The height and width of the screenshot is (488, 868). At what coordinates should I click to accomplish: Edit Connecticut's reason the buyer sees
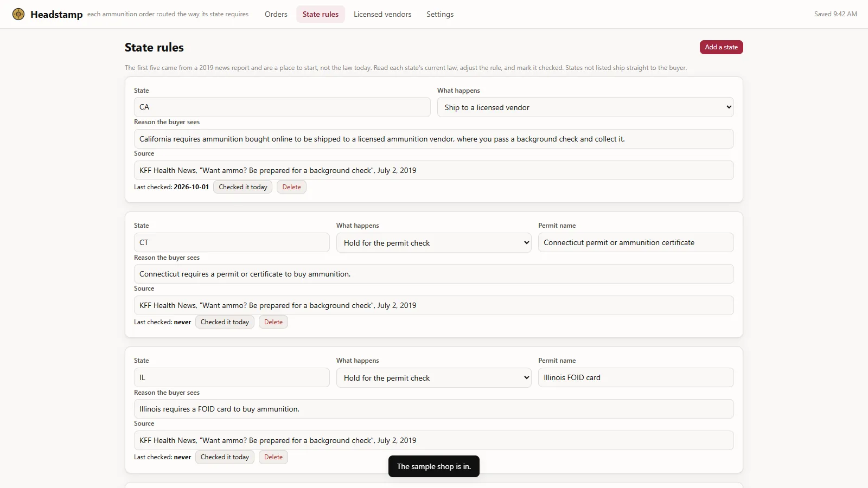click(434, 274)
